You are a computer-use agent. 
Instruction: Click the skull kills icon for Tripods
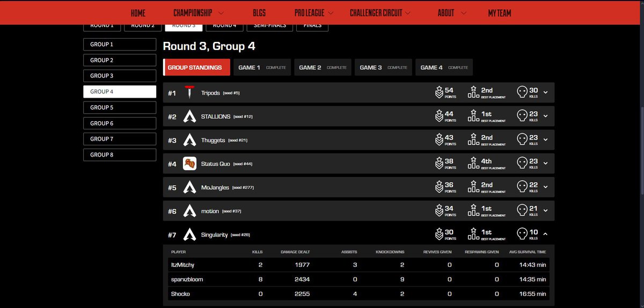pos(522,92)
